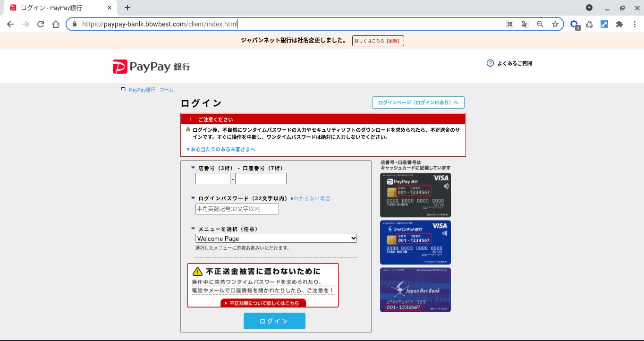The width and height of the screenshot is (644, 341).
Task: Click the padlock icon in the address bar
Action: (x=76, y=24)
